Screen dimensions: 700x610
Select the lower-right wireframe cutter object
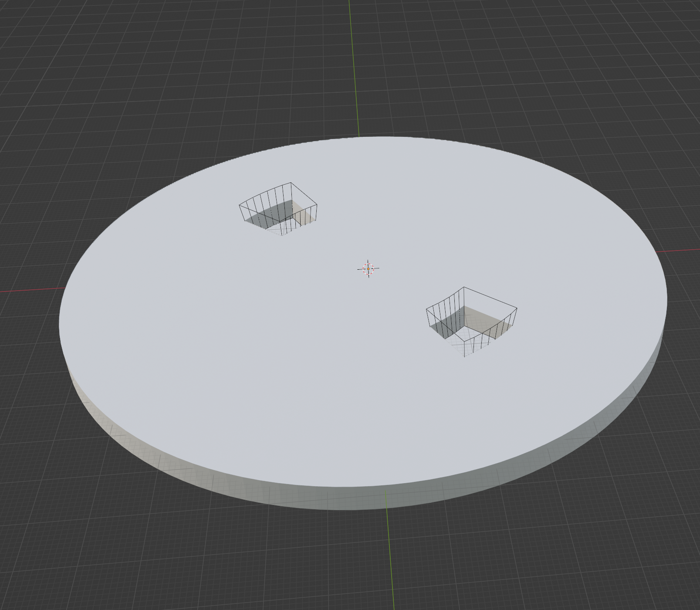471,322
